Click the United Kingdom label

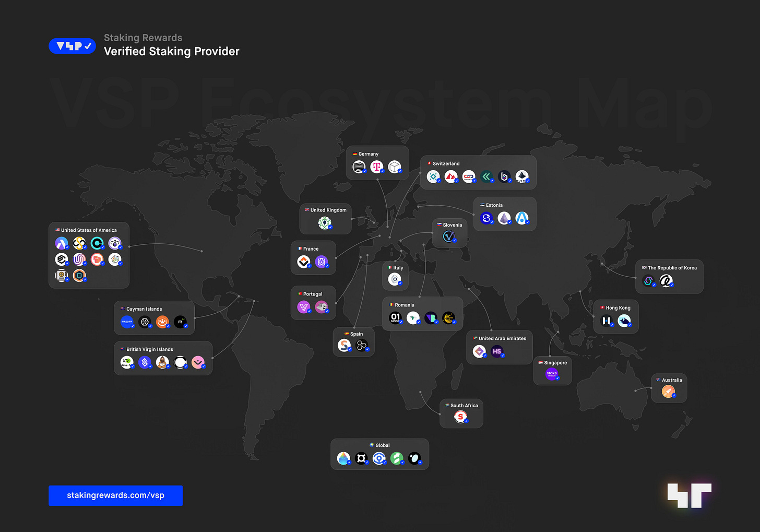click(x=328, y=210)
